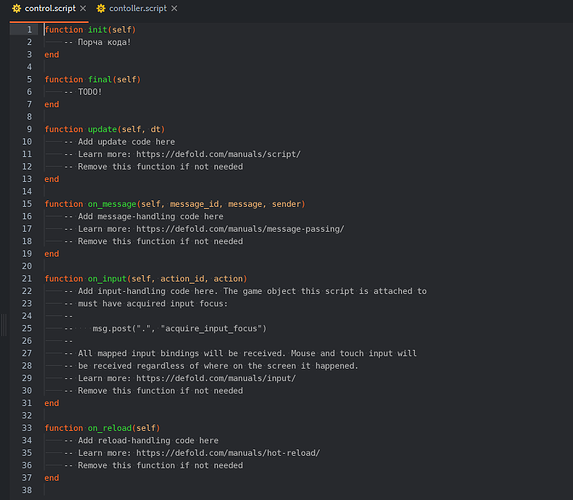Close the contoller.script tab
Image resolution: width=573 pixels, height=500 pixels.
(174, 8)
